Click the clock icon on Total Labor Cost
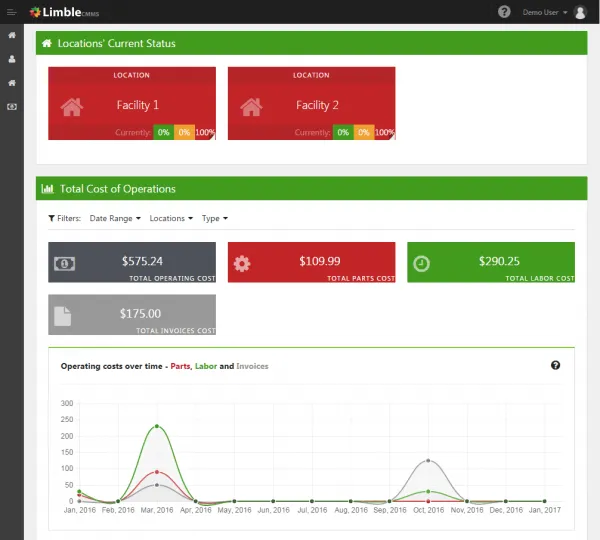The height and width of the screenshot is (540, 600). point(421,264)
